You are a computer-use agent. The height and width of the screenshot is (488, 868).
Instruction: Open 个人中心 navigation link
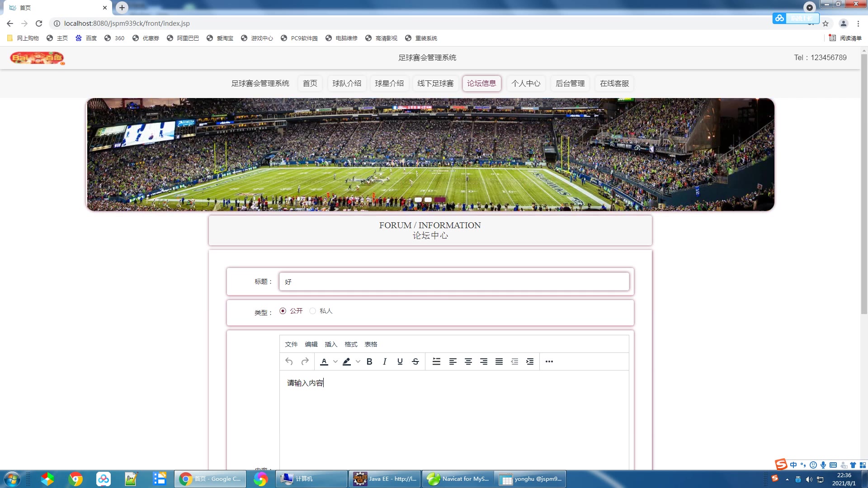[x=526, y=84]
